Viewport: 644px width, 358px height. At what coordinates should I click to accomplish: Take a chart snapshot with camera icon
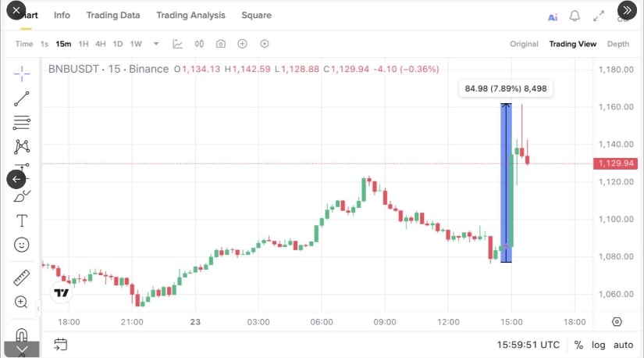tap(221, 44)
